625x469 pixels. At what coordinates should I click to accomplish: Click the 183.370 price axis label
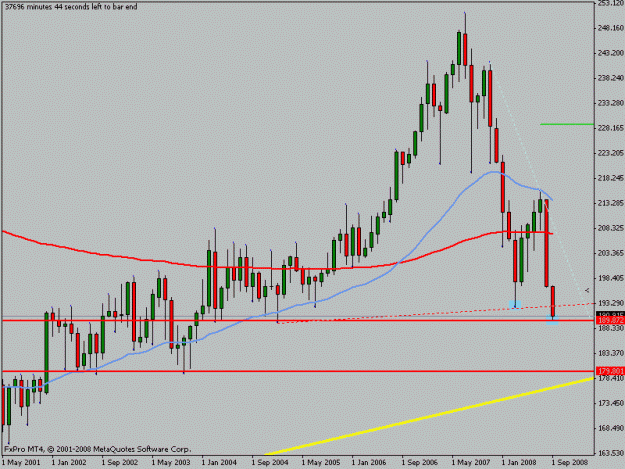point(610,353)
